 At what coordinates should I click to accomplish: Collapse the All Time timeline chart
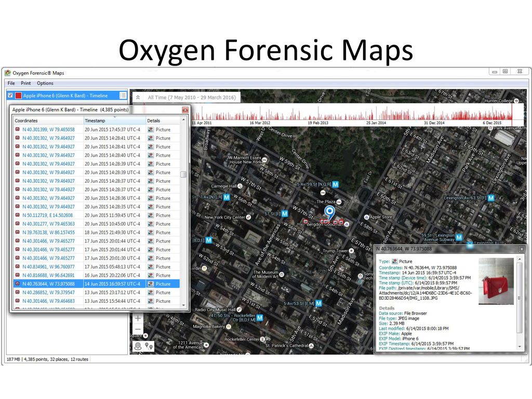coord(138,97)
